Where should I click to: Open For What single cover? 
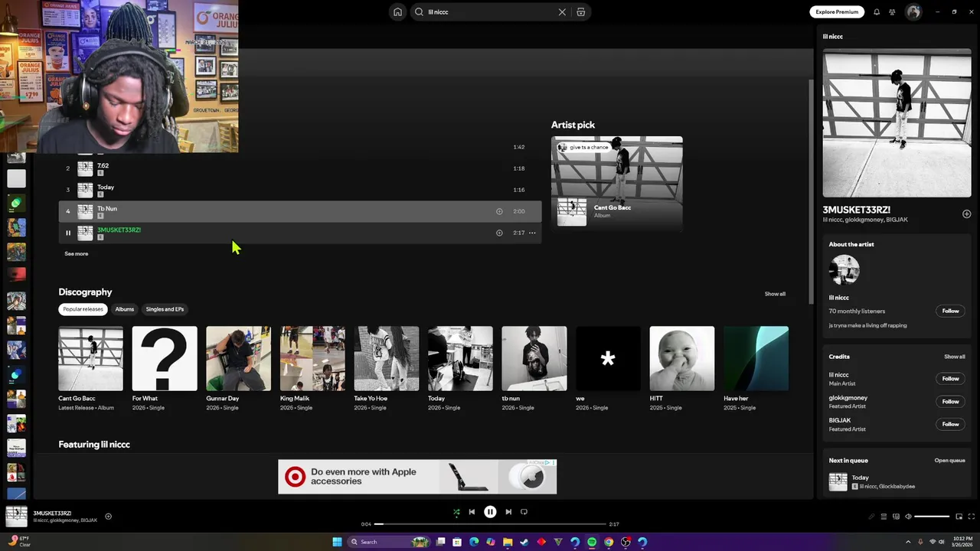(x=165, y=359)
